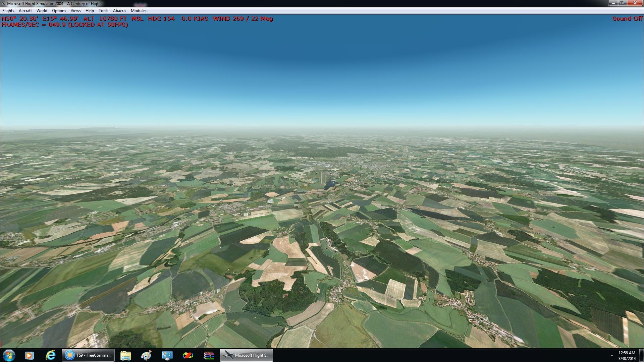
Task: Open the Abacus menu
Action: (119, 11)
